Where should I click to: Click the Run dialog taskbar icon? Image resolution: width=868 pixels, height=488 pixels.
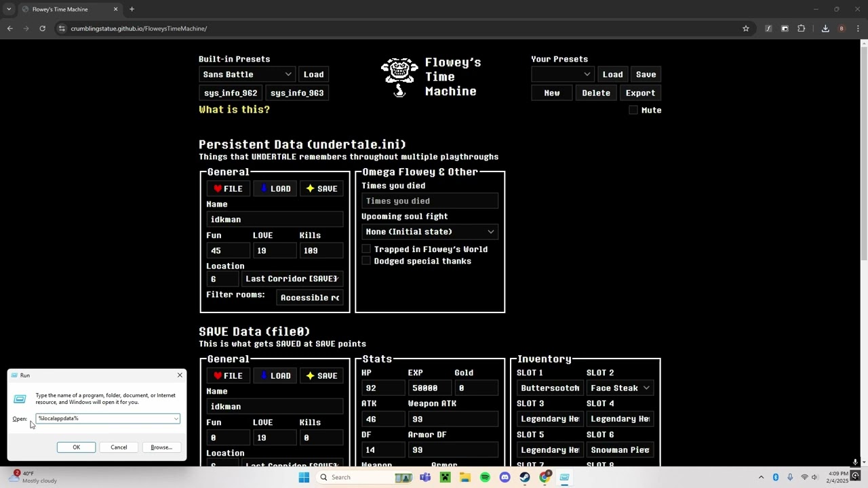[x=564, y=477]
